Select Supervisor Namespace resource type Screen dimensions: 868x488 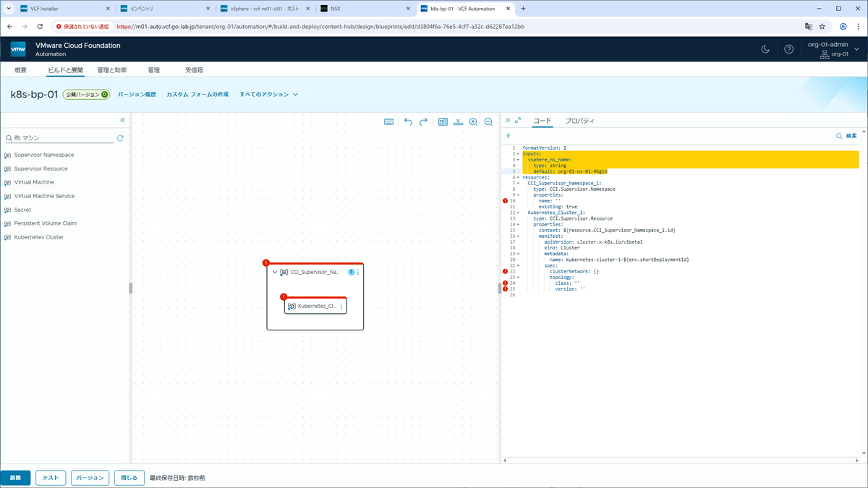pos(44,155)
